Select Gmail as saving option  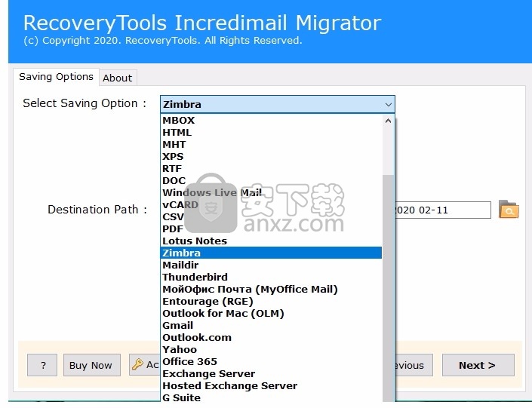point(271,325)
